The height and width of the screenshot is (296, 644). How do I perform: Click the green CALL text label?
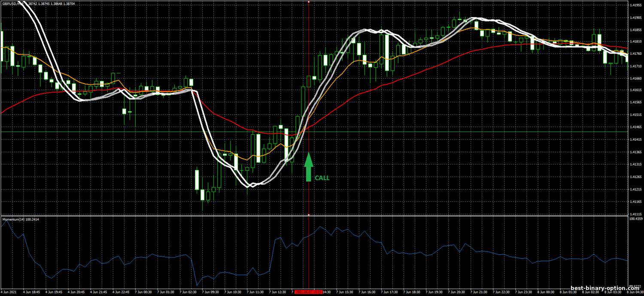click(x=322, y=178)
